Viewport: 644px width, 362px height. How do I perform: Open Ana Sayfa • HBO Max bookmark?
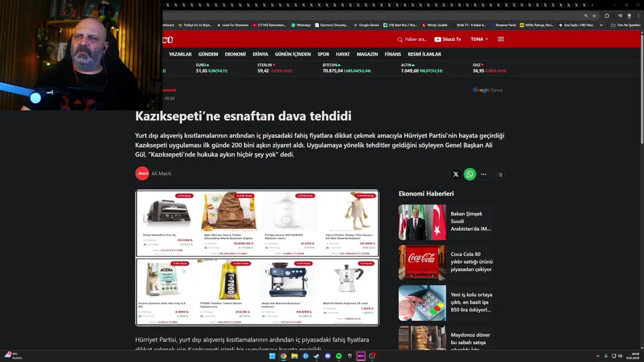(x=576, y=25)
